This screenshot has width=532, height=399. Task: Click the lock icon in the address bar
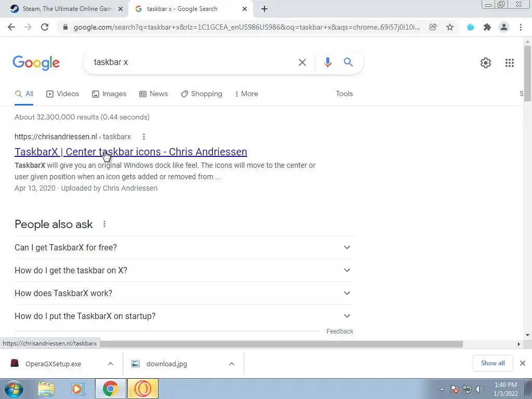pyautogui.click(x=66, y=27)
